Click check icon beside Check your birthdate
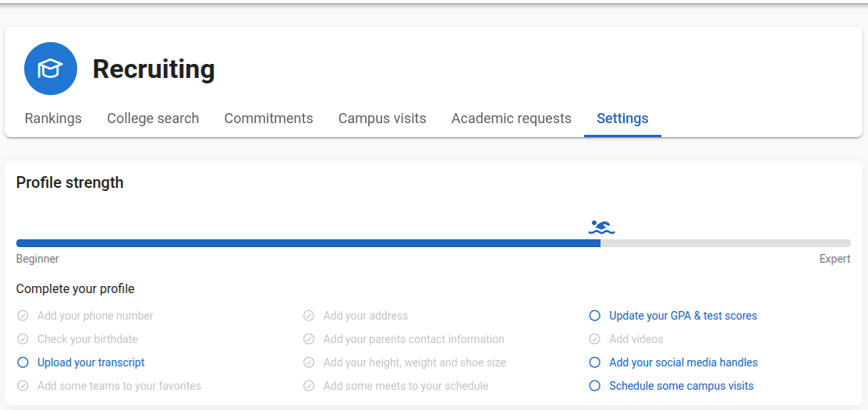Image resolution: width=868 pixels, height=410 pixels. click(x=23, y=339)
